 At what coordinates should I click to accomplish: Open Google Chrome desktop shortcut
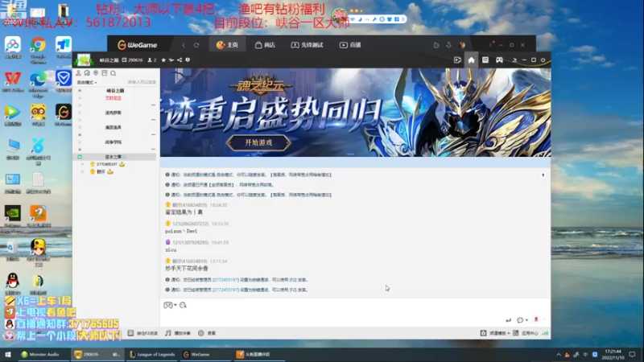(38, 51)
